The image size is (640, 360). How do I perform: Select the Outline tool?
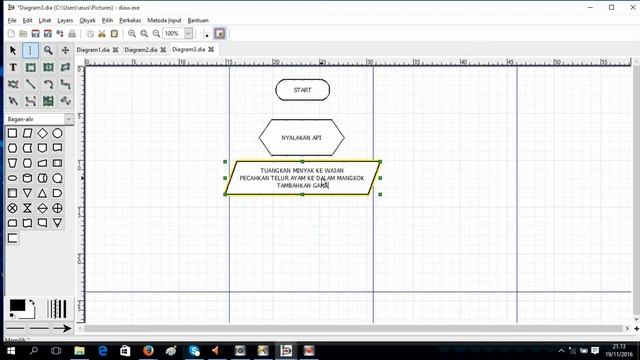(x=65, y=101)
